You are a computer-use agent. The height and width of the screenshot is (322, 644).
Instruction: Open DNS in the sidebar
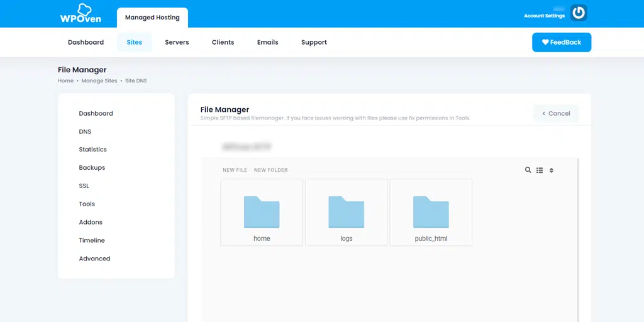pyautogui.click(x=85, y=132)
